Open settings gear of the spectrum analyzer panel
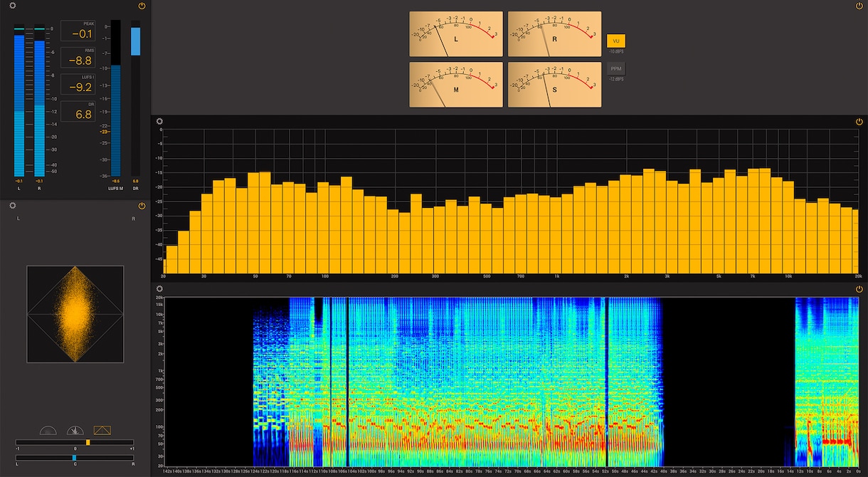Screen dimensions: 868x477 point(160,122)
